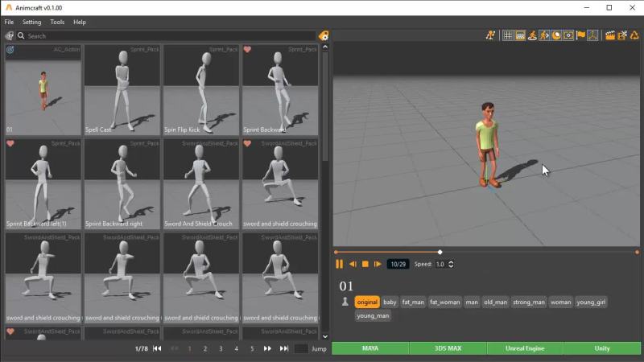This screenshot has width=644, height=362.
Task: Toggle the checkered floor icon
Action: point(520,35)
